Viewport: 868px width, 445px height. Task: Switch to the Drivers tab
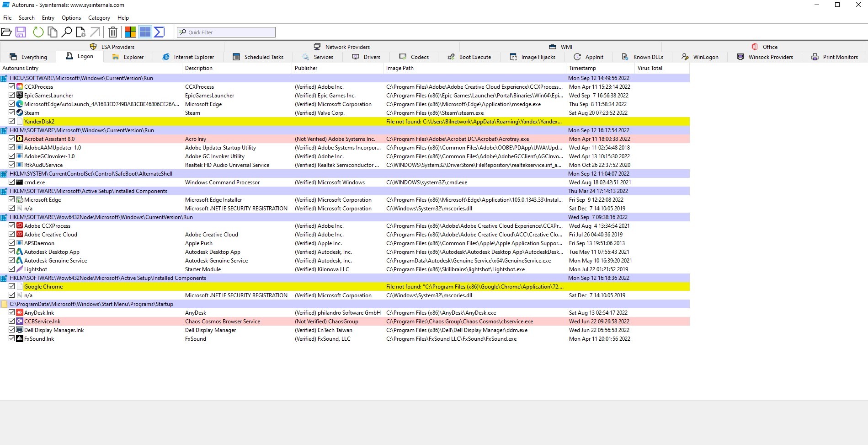pyautogui.click(x=366, y=57)
